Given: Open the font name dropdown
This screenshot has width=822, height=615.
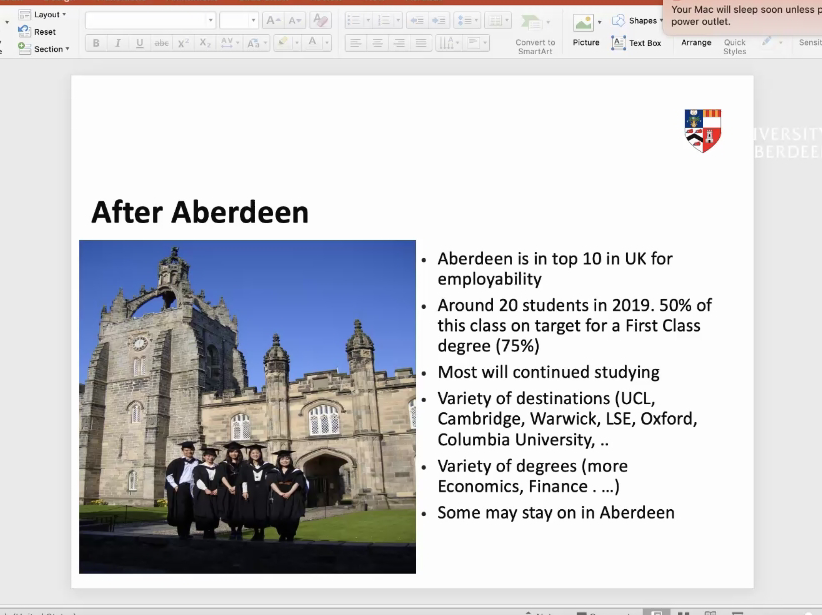Looking at the screenshot, I should click(x=210, y=20).
